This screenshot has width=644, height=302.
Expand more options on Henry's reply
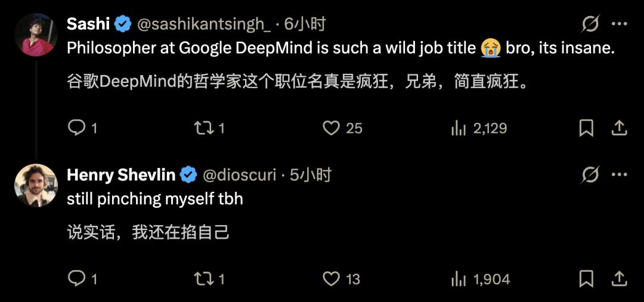point(620,175)
